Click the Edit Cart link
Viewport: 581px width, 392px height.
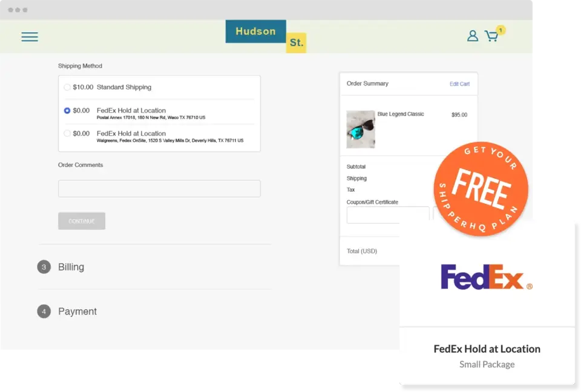459,84
